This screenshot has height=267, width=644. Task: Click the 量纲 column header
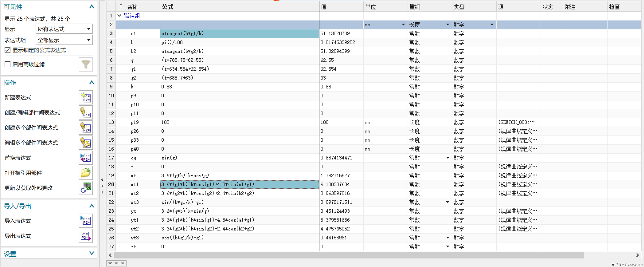tap(430, 6)
